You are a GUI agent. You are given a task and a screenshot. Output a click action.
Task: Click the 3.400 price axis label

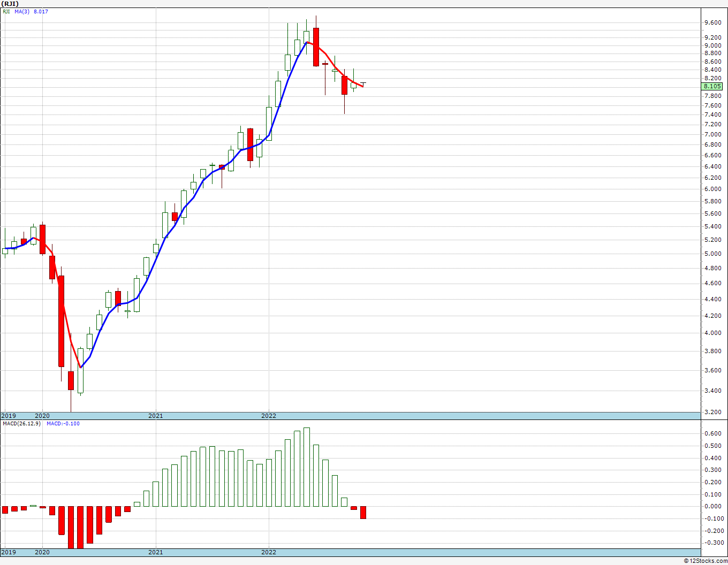tap(712, 391)
